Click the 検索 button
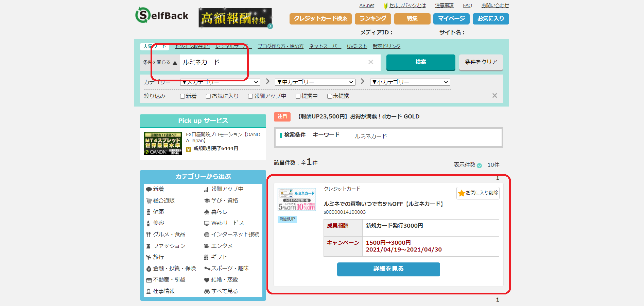Viewport: 644px width, 306px height. 421,62
